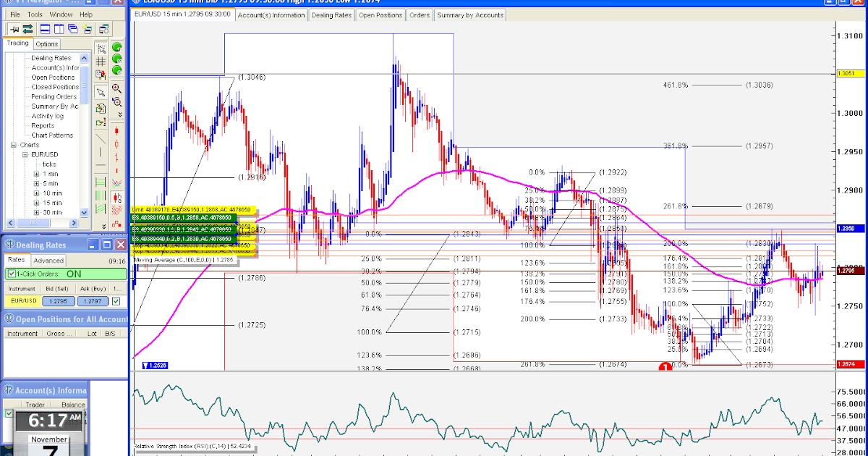868x456 pixels.
Task: Expand the 30 min chart node
Action: [x=36, y=212]
